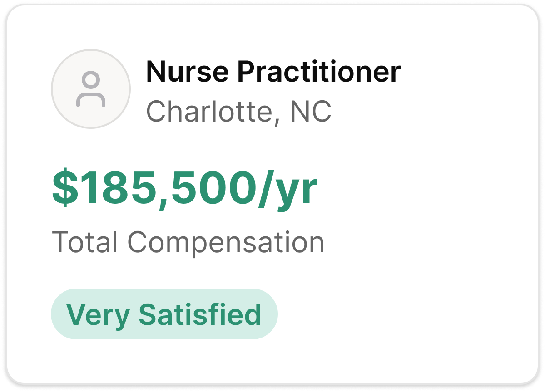Select the word Total under the salary
This screenshot has height=392, width=545.
click(x=85, y=242)
